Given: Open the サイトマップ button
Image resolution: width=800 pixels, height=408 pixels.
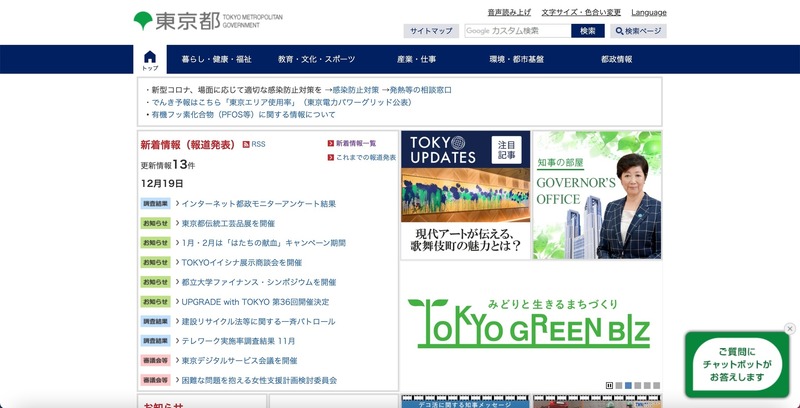Looking at the screenshot, I should click(431, 31).
